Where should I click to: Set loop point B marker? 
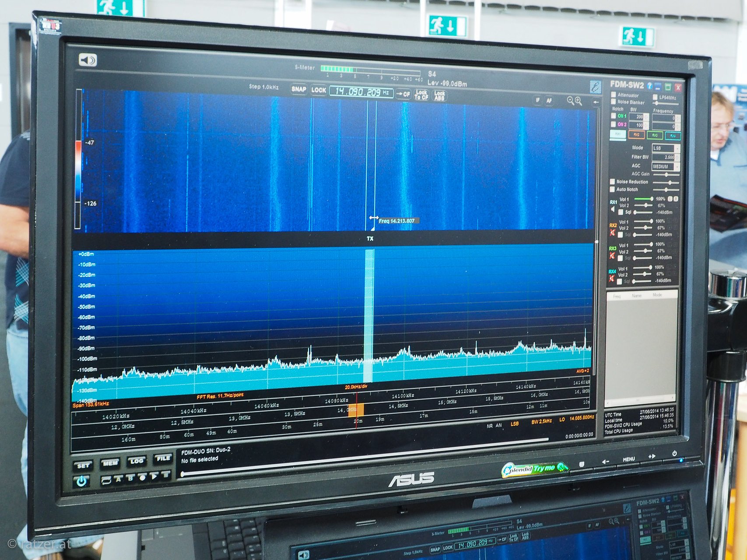click(x=130, y=478)
